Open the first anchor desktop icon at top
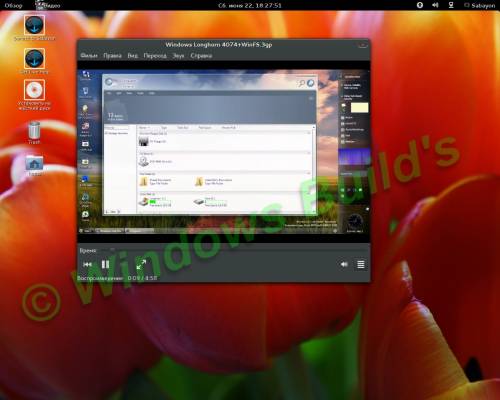The width and height of the screenshot is (500, 400). coord(34,25)
